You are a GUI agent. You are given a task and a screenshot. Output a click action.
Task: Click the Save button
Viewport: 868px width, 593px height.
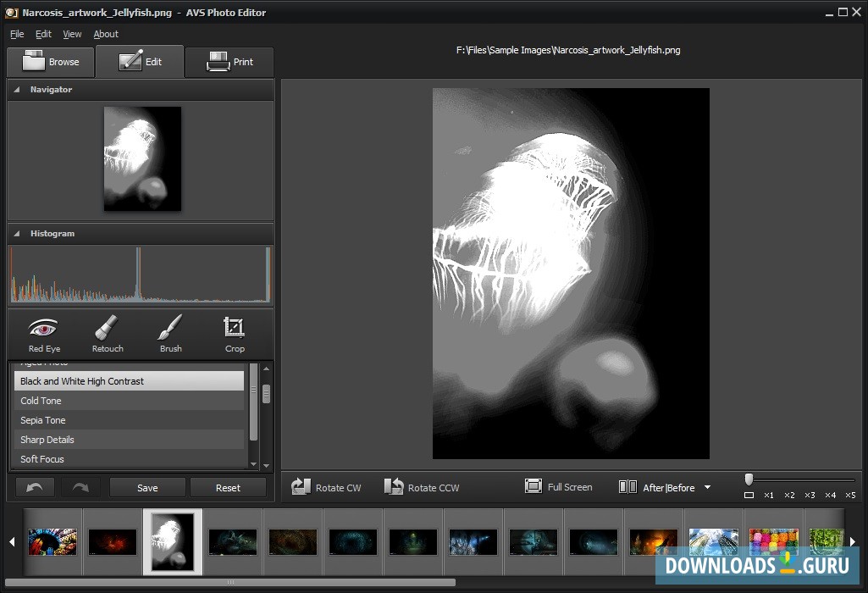tap(147, 486)
